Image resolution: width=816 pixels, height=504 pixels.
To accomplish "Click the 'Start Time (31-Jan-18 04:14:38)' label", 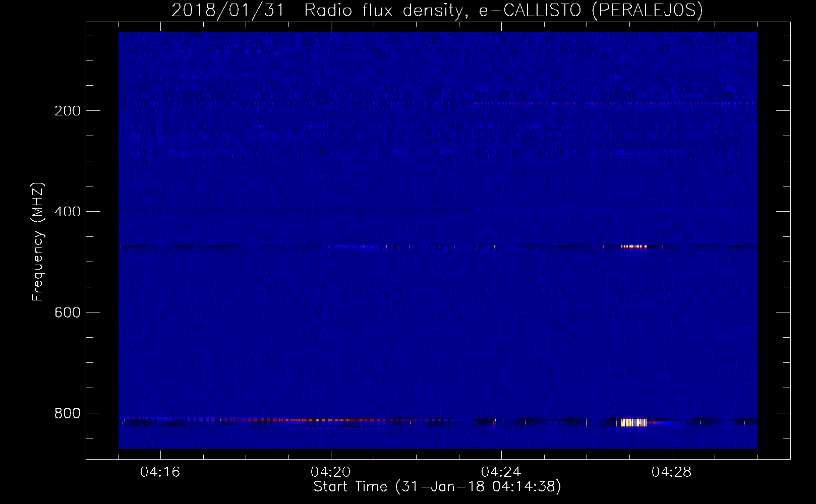I will pos(437,487).
